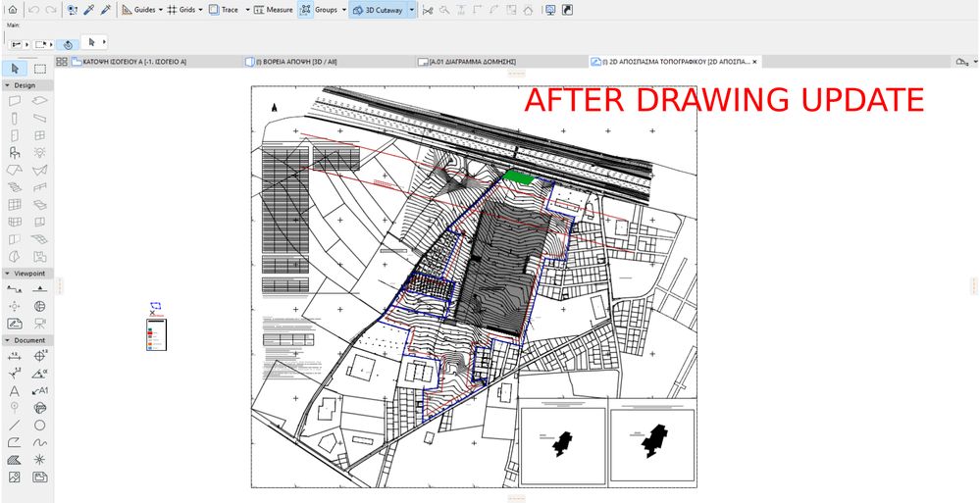Open the tab overview grid icon

coord(61,62)
